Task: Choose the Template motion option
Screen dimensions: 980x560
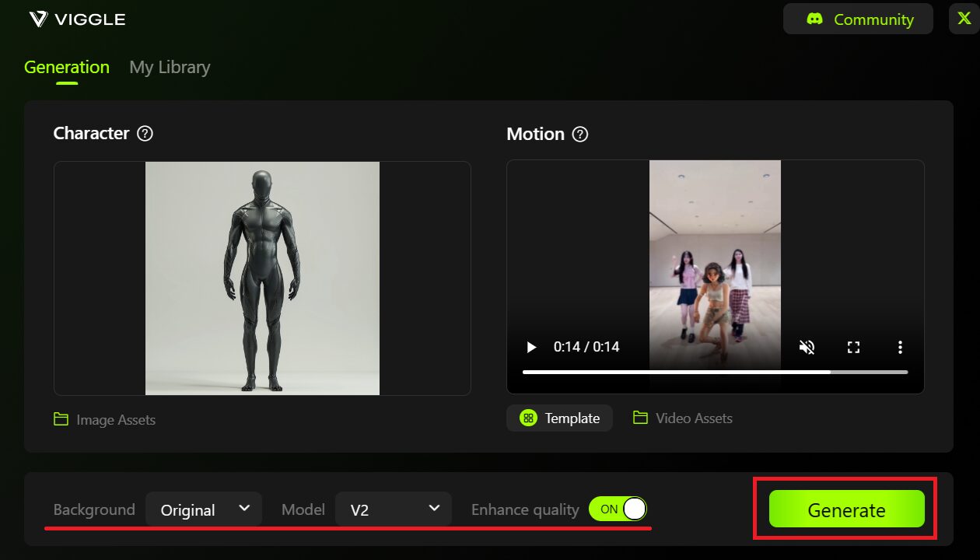Action: coord(559,418)
